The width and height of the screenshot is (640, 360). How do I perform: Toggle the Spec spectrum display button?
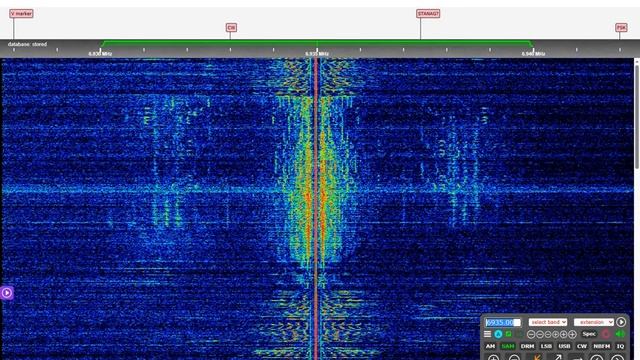[589, 334]
